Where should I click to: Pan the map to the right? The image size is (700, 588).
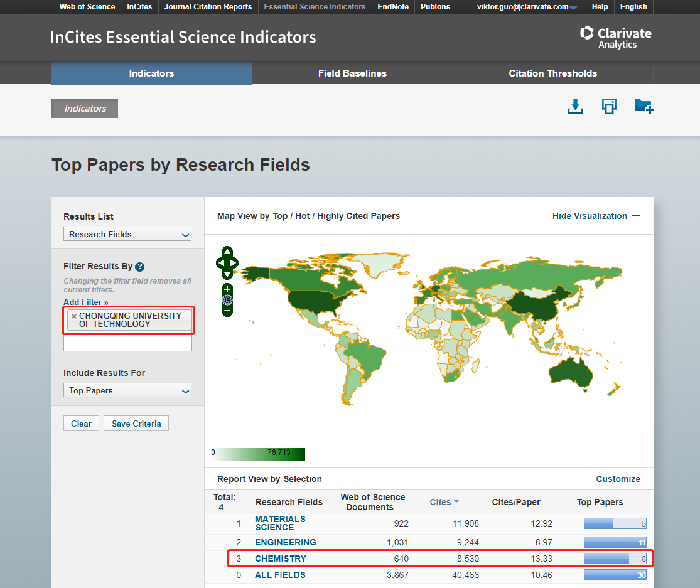(234, 263)
